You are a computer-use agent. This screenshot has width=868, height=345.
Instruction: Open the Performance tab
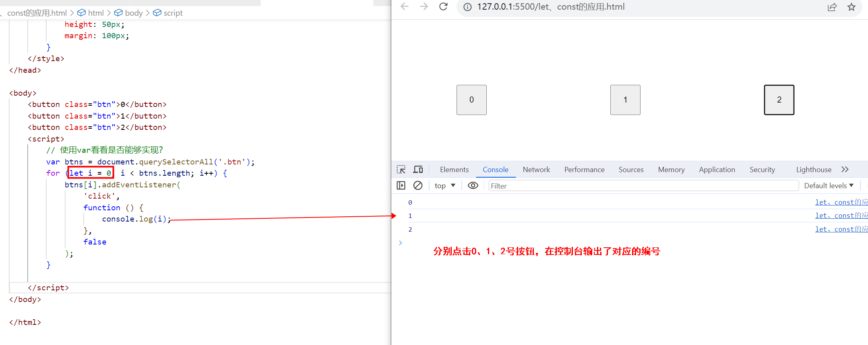point(584,170)
